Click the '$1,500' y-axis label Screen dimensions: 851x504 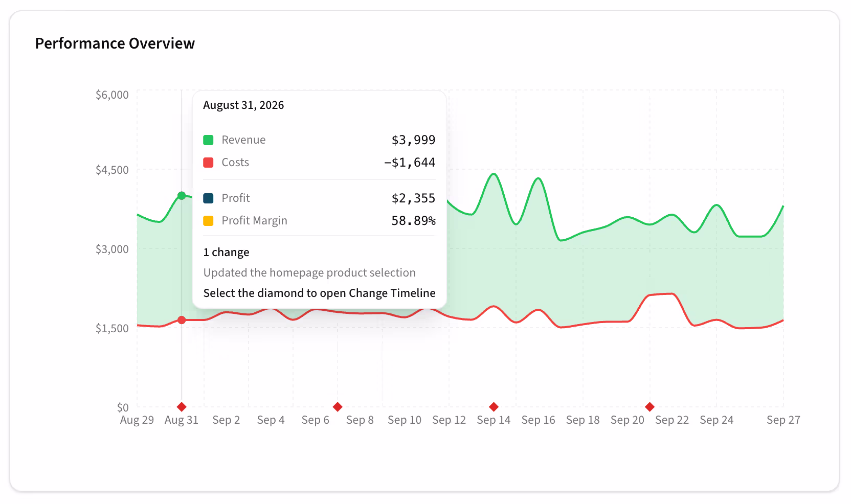(112, 328)
